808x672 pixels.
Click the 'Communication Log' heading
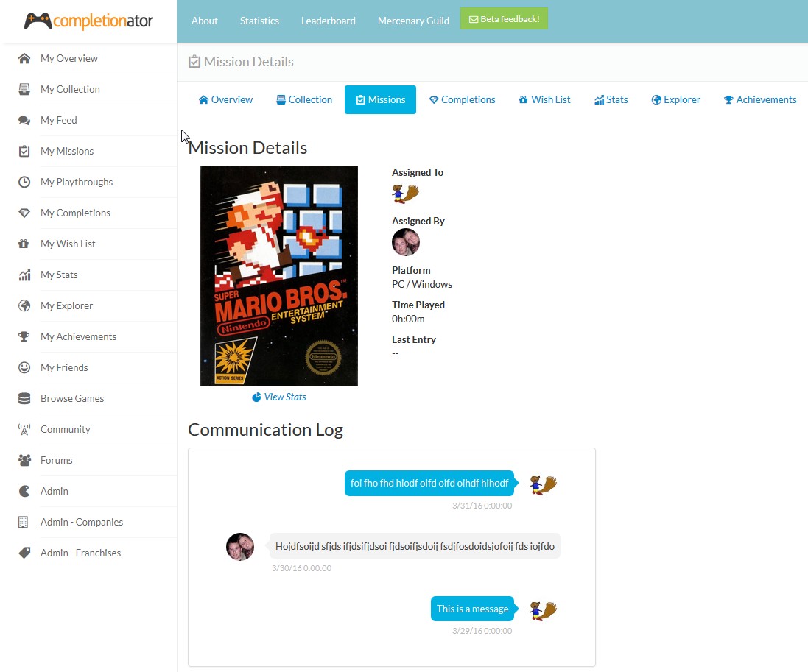pyautogui.click(x=265, y=429)
